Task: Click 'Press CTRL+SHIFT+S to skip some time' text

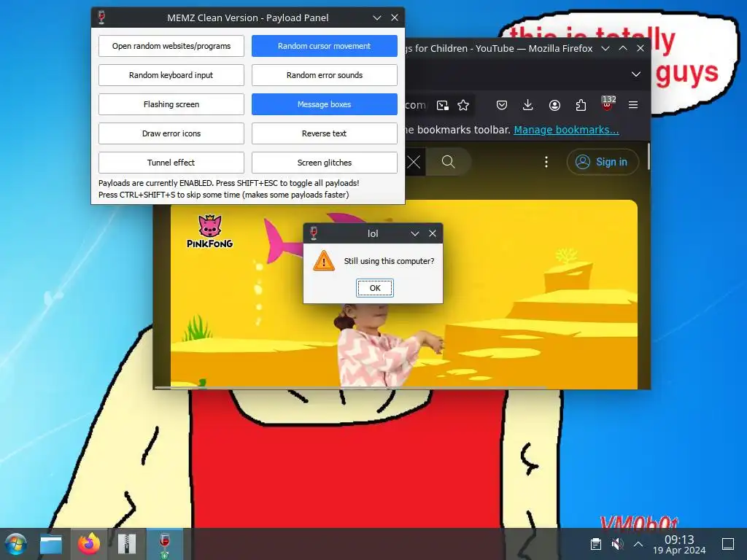Action: pos(223,195)
